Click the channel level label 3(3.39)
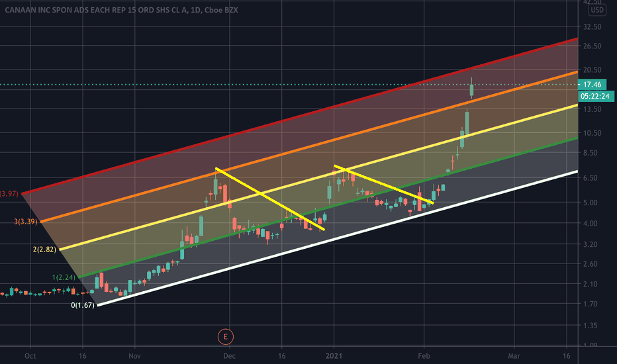This screenshot has width=617, height=364. pyautogui.click(x=26, y=222)
